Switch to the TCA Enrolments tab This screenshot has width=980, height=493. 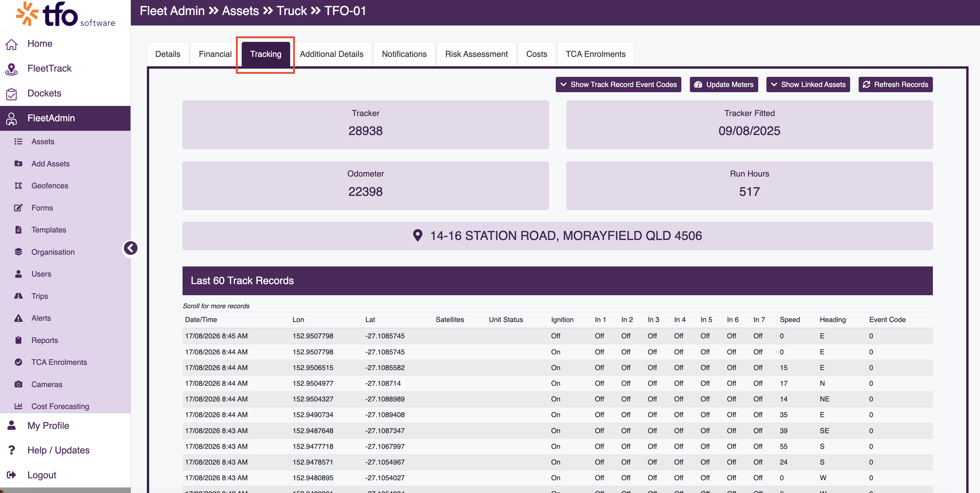click(x=595, y=54)
